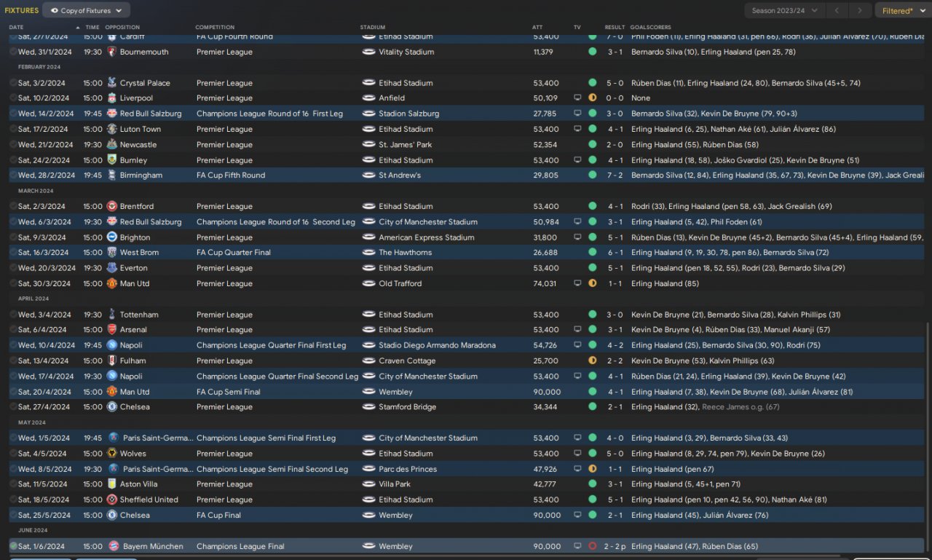The height and width of the screenshot is (560, 932).
Task: Open the Stamford Bridge stadium link
Action: pyautogui.click(x=407, y=407)
